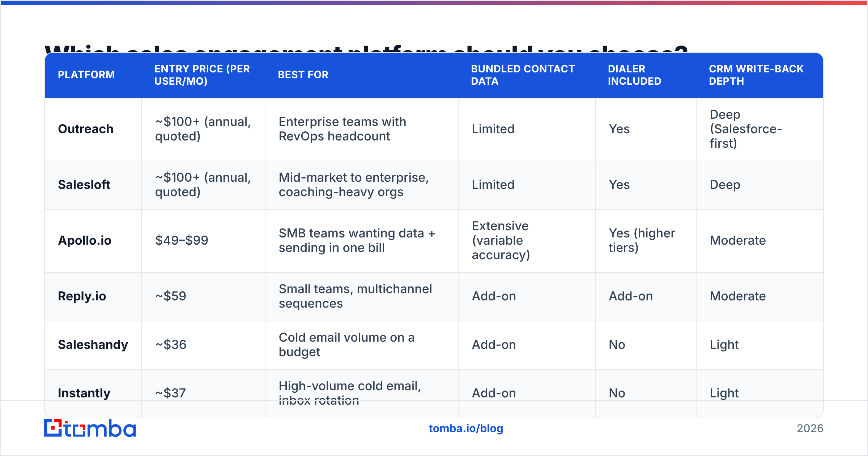Select the Salesloft platform name
This screenshot has width=868, height=456.
point(84,185)
